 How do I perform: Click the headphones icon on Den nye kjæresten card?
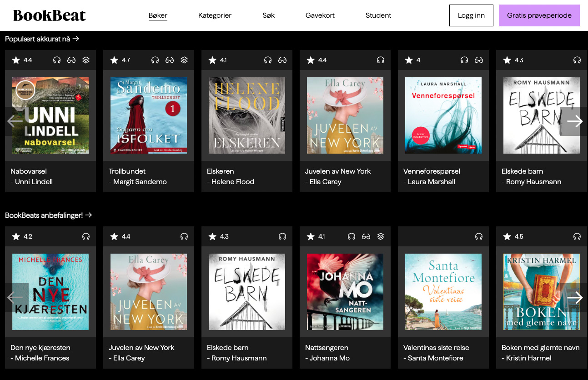86,236
